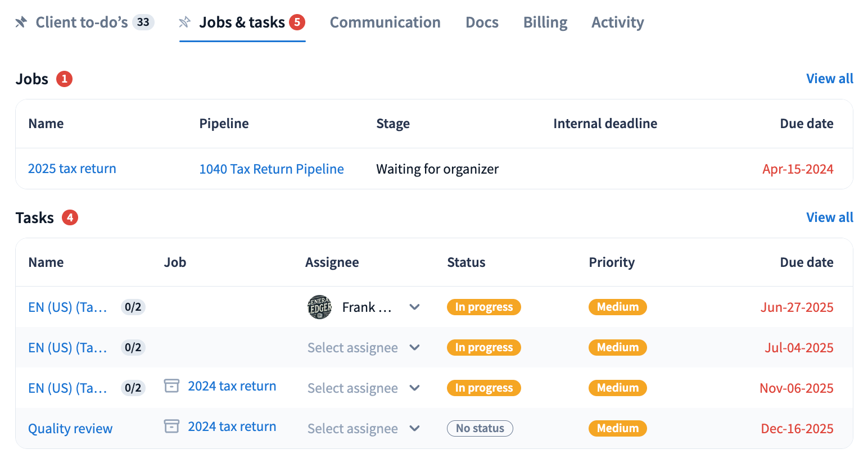
Task: Open the Billing tab
Action: pyautogui.click(x=545, y=22)
